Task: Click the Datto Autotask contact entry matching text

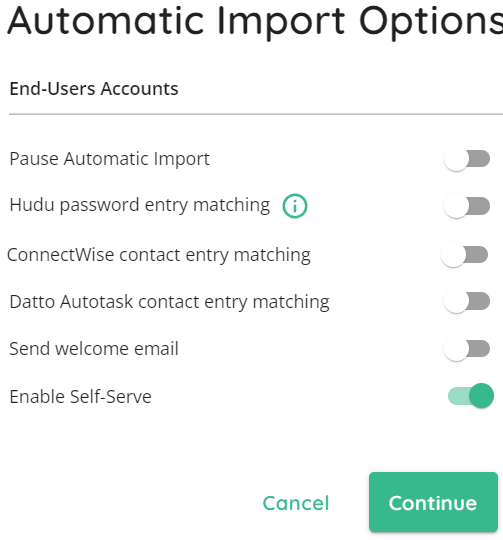Action: tap(169, 302)
